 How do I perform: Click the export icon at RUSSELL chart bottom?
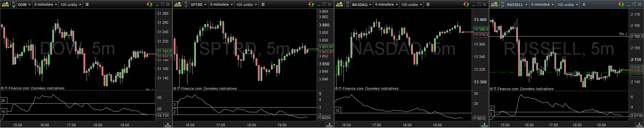(639, 125)
